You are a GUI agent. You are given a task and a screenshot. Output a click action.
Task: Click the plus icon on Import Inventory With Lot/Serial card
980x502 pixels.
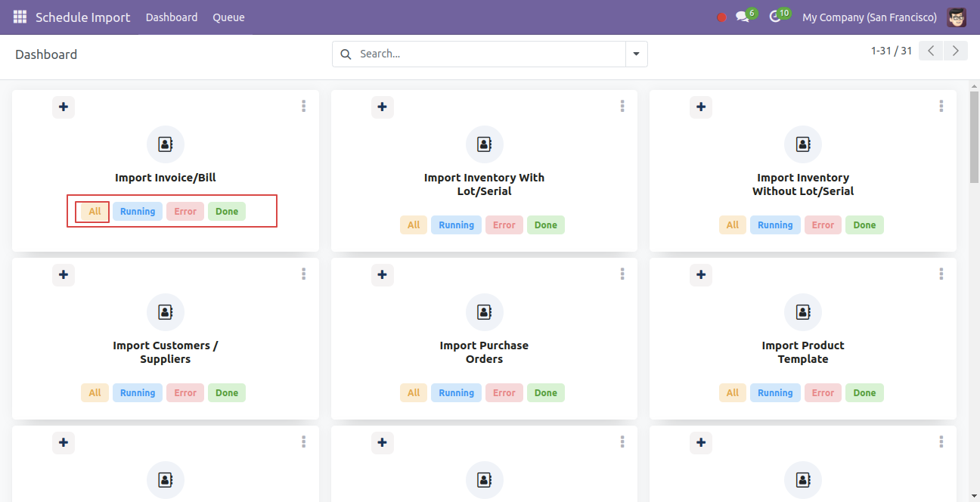pyautogui.click(x=383, y=107)
